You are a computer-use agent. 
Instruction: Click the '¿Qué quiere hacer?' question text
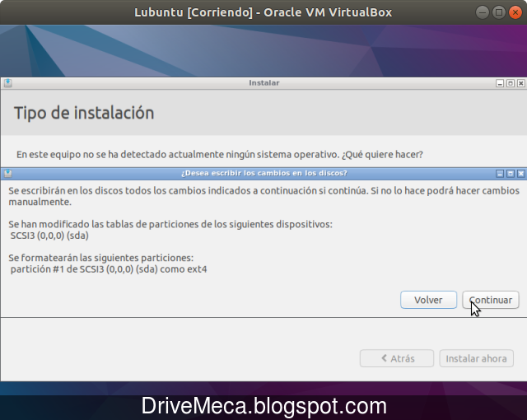tap(382, 155)
